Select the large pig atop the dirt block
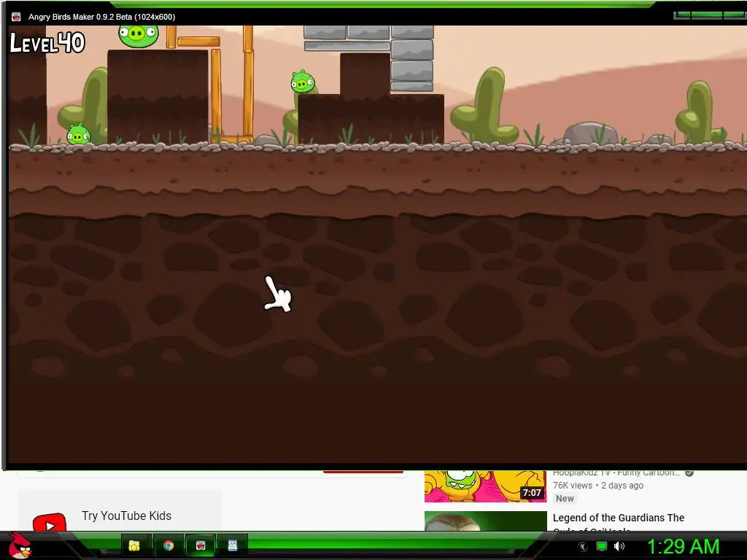This screenshot has width=747, height=560. tap(138, 36)
